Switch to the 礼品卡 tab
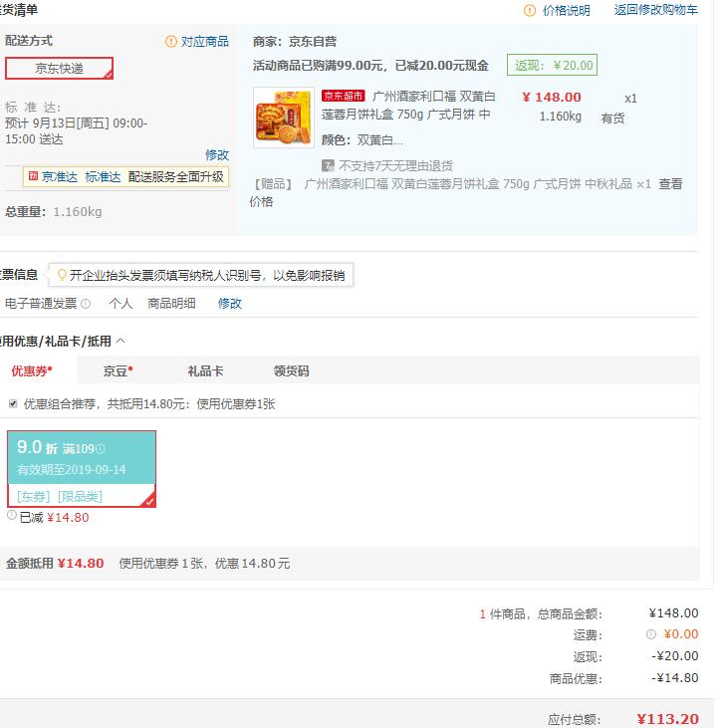 [x=205, y=370]
